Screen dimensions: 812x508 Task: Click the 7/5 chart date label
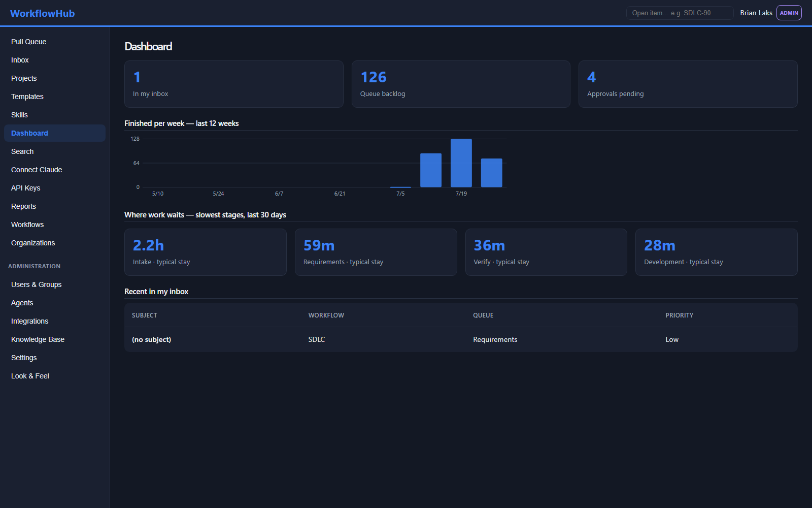tap(400, 194)
